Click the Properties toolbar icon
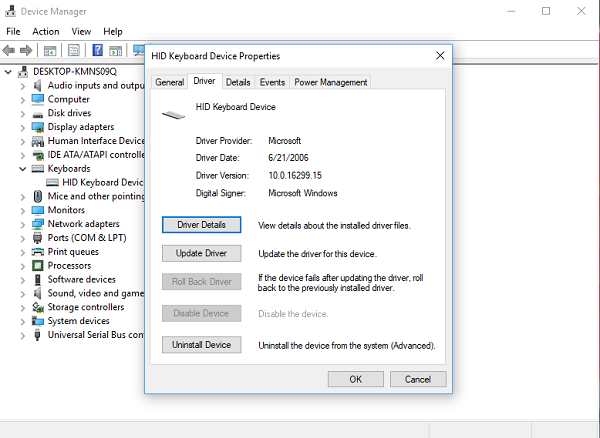This screenshot has width=600, height=438. point(73,50)
